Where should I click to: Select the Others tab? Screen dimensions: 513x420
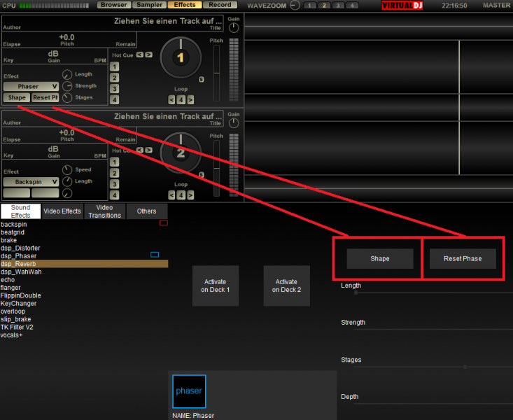tap(146, 211)
